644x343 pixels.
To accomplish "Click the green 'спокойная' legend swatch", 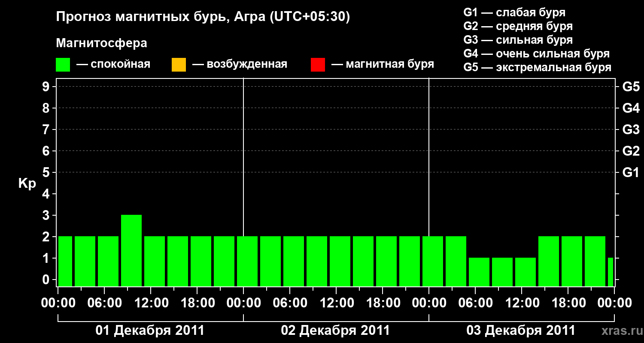I will [63, 65].
